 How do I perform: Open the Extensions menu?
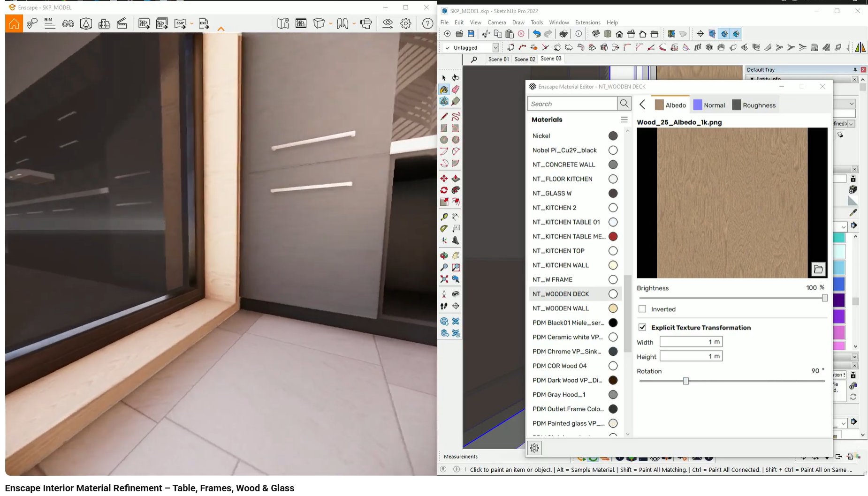[x=587, y=22]
